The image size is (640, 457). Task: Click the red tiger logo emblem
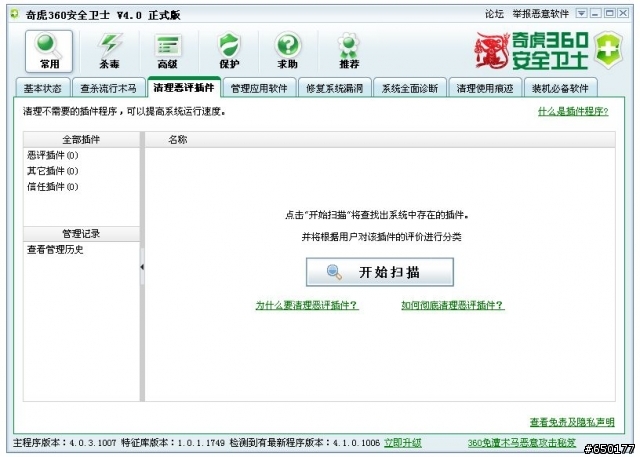pyautogui.click(x=492, y=51)
